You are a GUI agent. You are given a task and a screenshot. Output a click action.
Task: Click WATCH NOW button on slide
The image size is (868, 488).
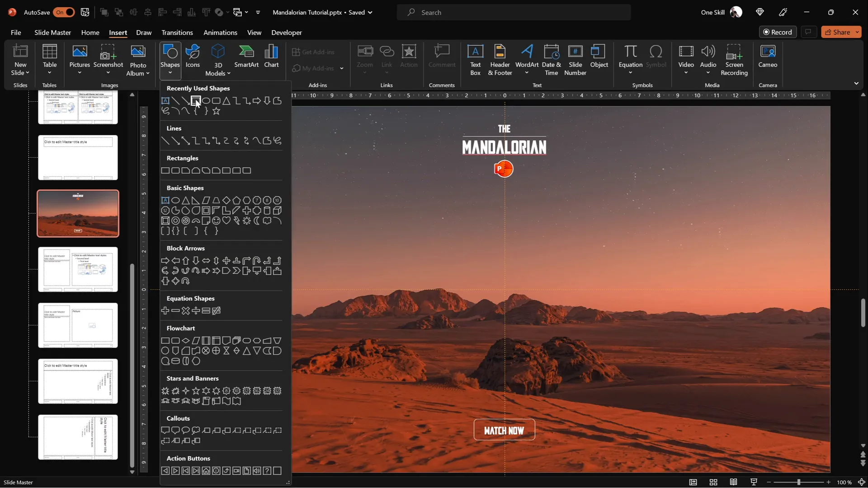click(x=504, y=430)
